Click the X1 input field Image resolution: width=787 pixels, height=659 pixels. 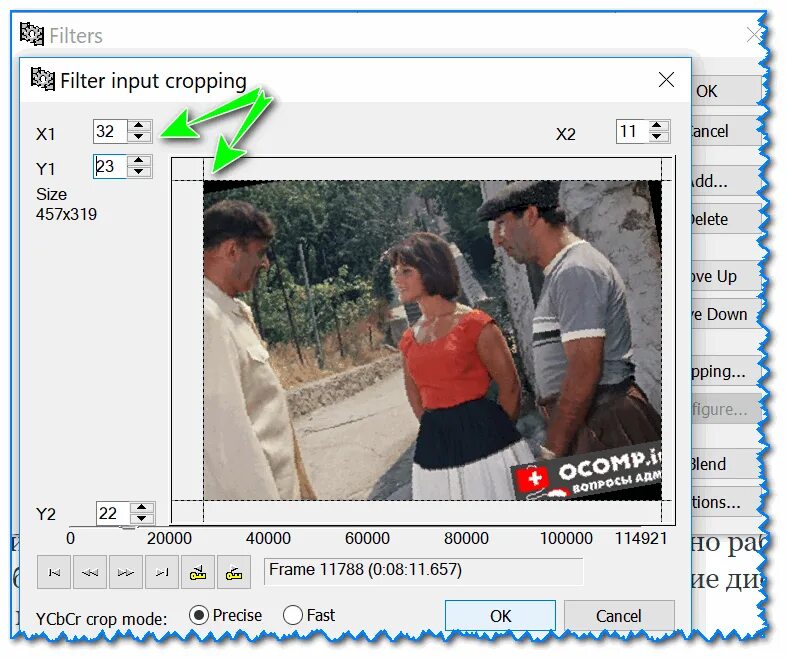[x=110, y=131]
